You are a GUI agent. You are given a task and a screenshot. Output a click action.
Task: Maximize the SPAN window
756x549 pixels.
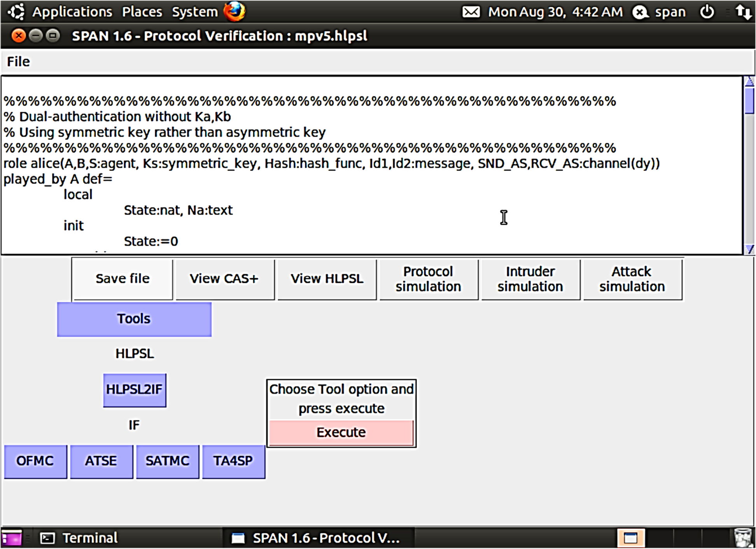pos(53,36)
